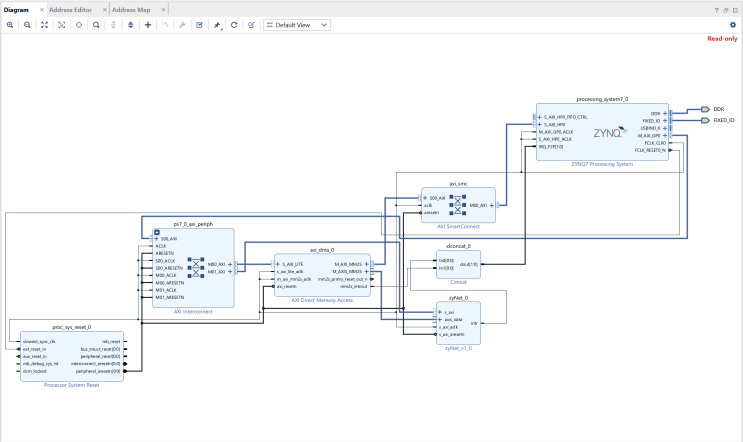
Task: Expand the s_axi pin on zyNet_0
Action: (x=440, y=312)
